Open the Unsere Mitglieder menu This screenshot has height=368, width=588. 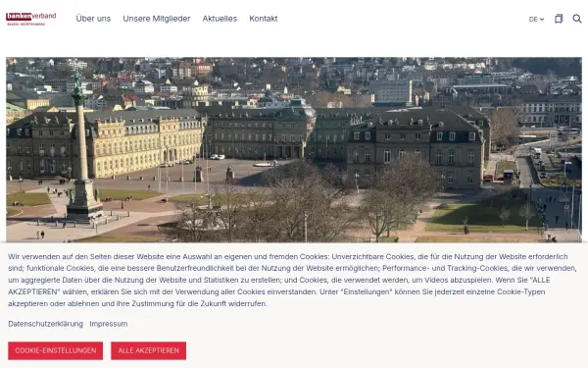pyautogui.click(x=157, y=19)
